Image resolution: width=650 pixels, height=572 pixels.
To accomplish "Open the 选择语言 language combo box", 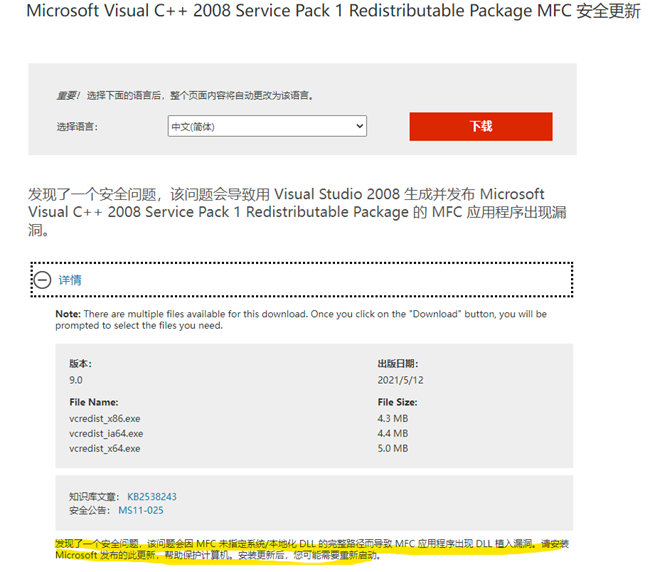I will (266, 127).
